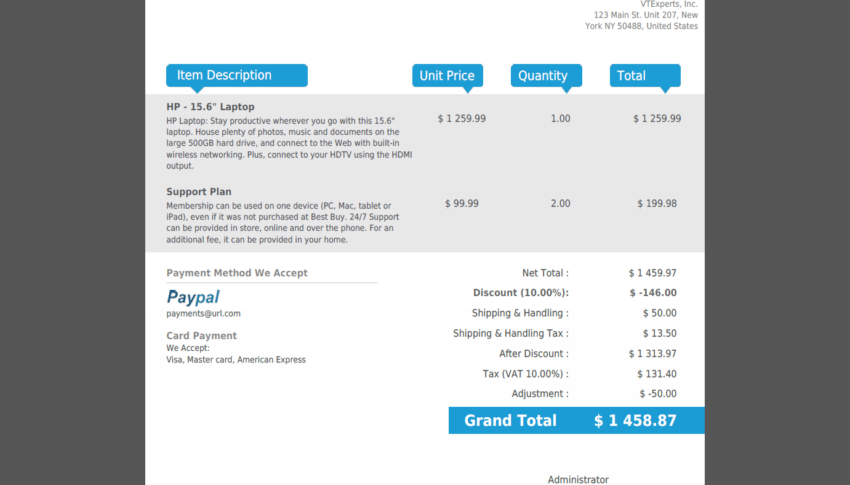The width and height of the screenshot is (850, 485).
Task: Click the shipping value $ 50.00
Action: [660, 313]
